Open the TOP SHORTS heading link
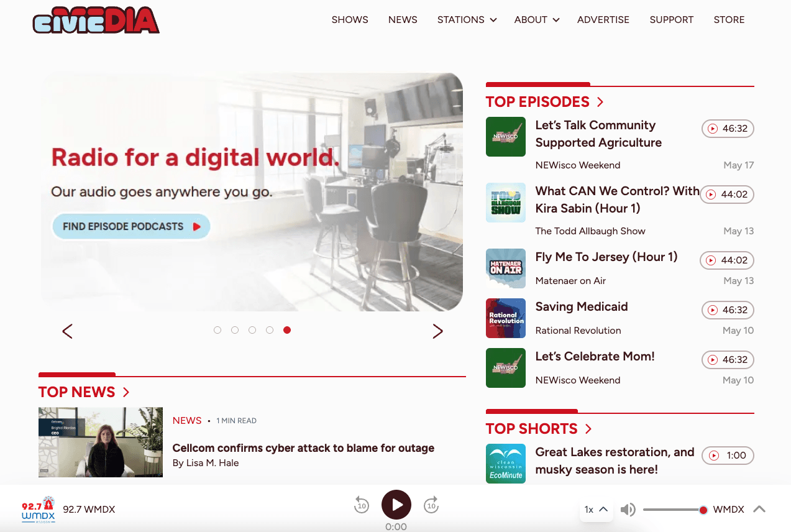Screen dimensions: 791x532 (x=539, y=429)
